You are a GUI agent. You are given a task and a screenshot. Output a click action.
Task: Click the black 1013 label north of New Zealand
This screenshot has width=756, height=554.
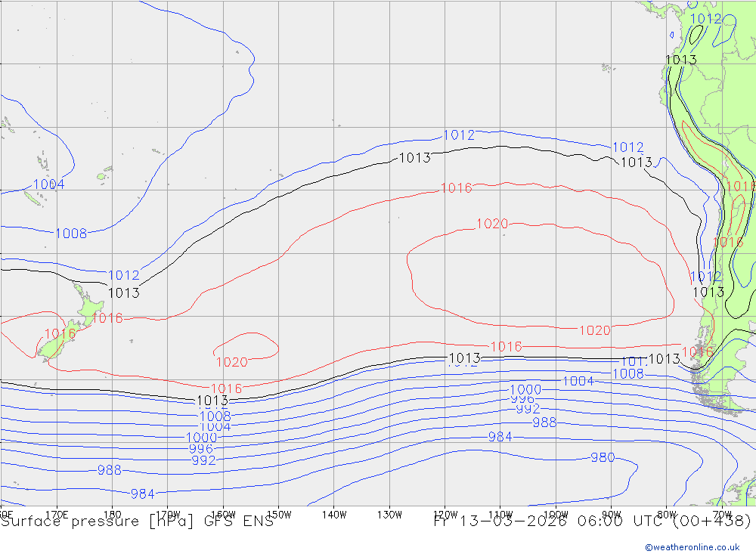coord(124,292)
